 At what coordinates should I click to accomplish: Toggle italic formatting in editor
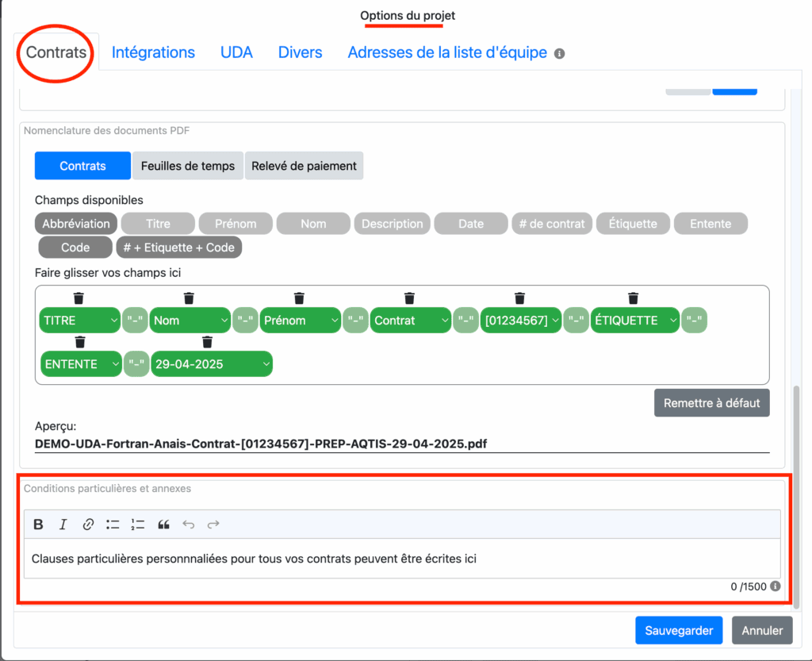coord(63,525)
